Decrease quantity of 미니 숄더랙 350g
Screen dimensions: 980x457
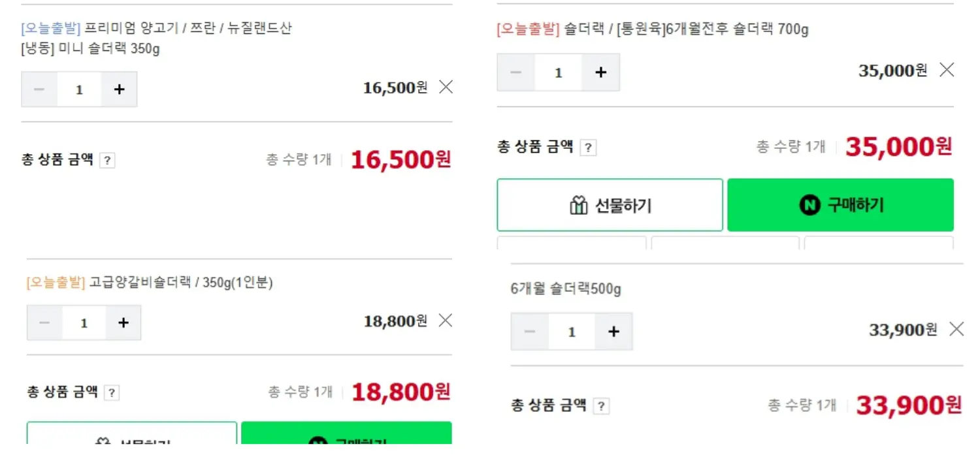point(39,89)
